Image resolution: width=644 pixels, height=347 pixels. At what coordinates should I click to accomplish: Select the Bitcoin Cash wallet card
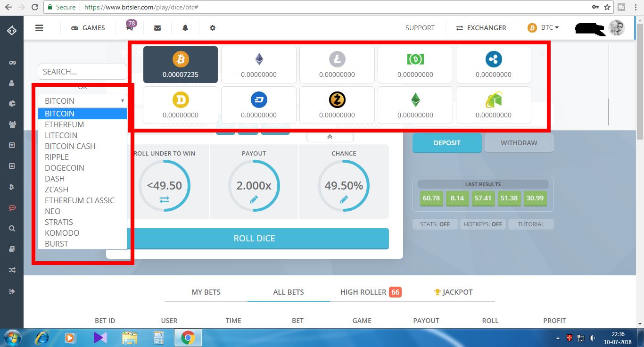415,65
